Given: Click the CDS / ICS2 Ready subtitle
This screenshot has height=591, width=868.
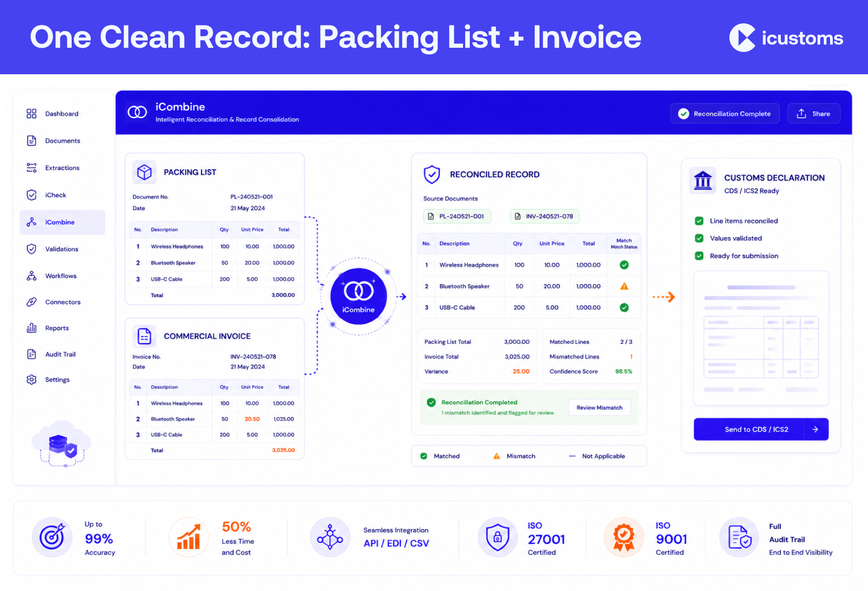Looking at the screenshot, I should click(752, 191).
